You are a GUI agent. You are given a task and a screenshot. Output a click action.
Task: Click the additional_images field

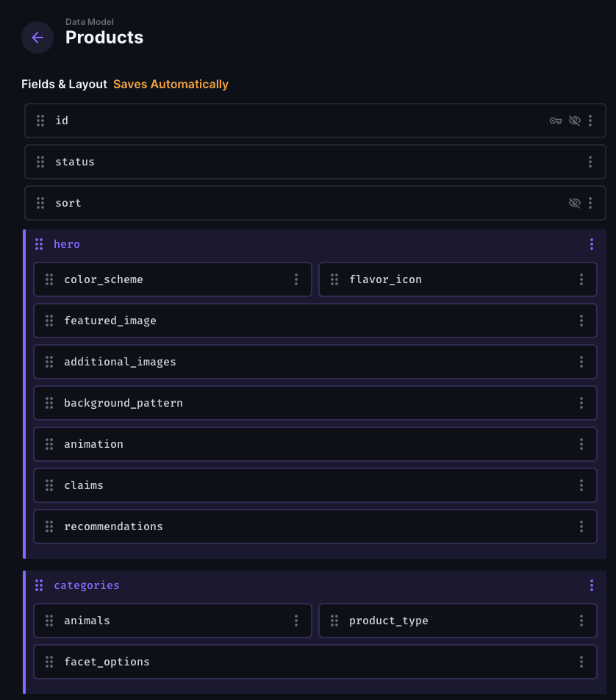[x=315, y=362]
